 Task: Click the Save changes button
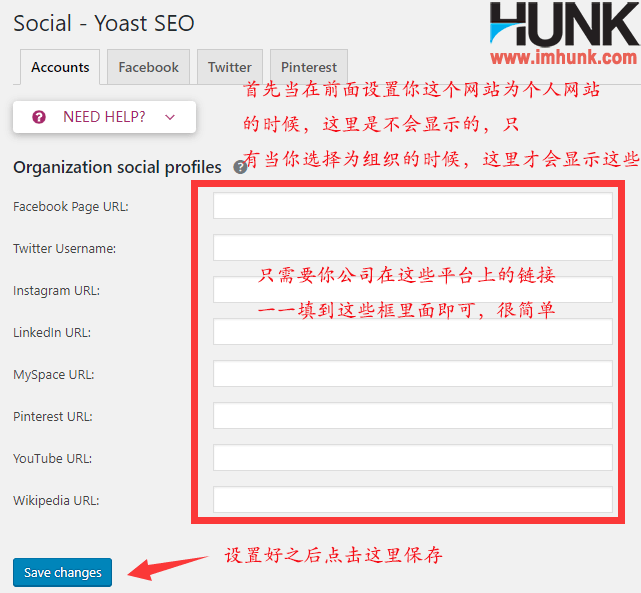(63, 573)
